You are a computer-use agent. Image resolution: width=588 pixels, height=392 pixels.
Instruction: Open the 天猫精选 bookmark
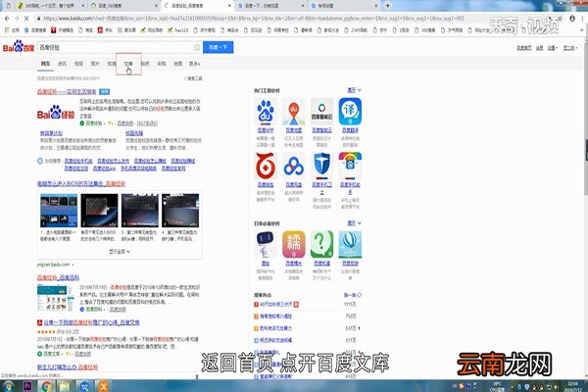click(63, 30)
